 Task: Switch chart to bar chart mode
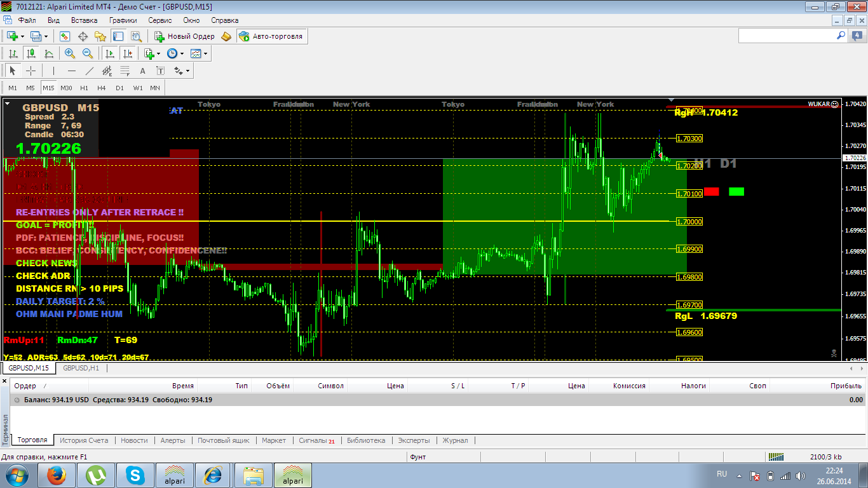tap(13, 53)
